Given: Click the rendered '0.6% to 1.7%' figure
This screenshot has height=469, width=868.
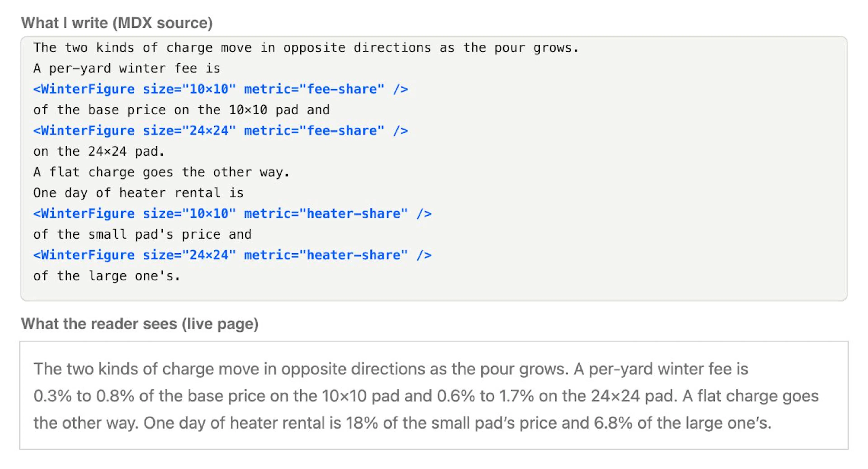Looking at the screenshot, I should pos(485,396).
